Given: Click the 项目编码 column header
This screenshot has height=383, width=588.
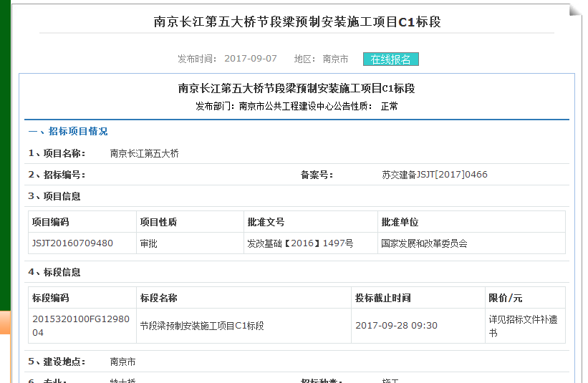Looking at the screenshot, I should click(51, 222).
